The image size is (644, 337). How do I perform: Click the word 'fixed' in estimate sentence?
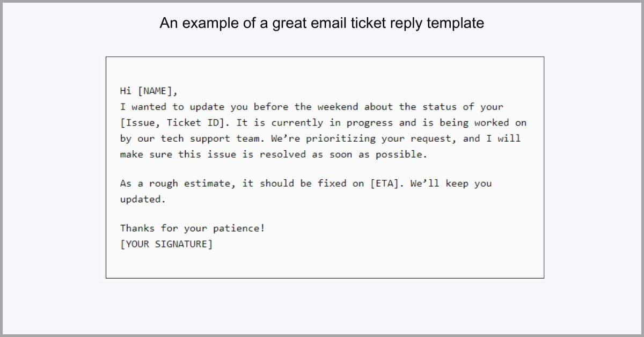pos(332,184)
